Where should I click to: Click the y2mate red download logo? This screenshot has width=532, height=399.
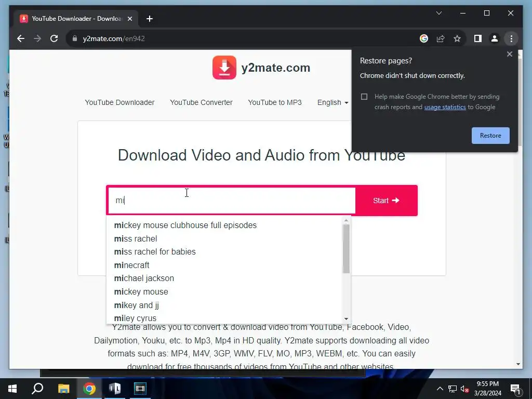(224, 68)
